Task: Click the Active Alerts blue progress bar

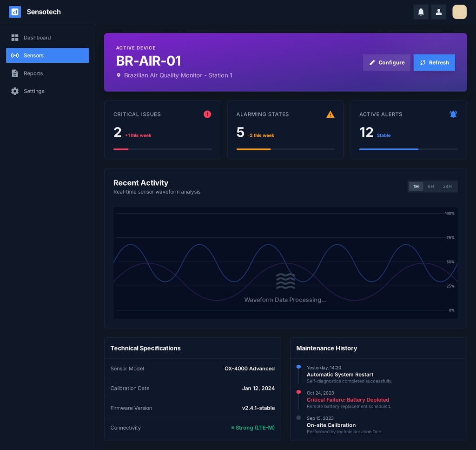Action: point(389,149)
